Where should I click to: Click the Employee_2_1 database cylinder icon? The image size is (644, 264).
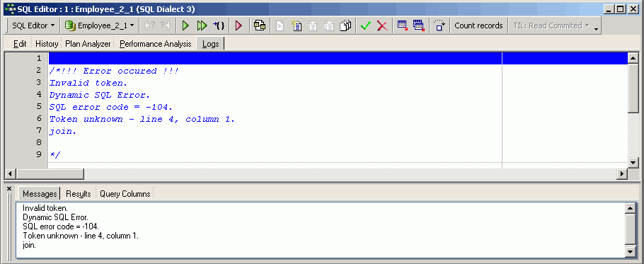pos(70,26)
